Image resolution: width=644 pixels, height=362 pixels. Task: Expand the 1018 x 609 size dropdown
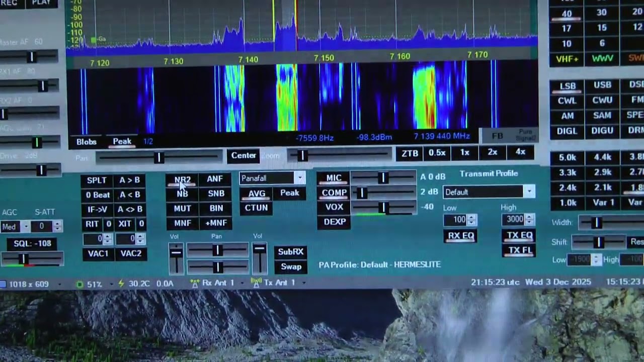tap(59, 285)
